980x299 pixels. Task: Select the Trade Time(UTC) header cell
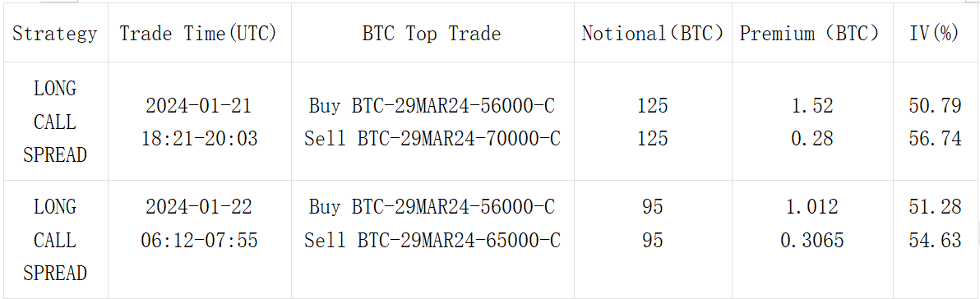[x=198, y=34]
